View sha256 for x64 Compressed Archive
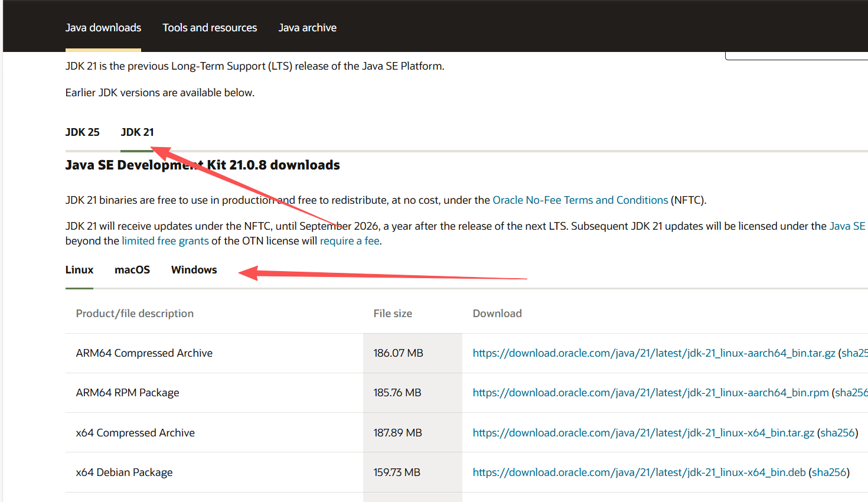 pos(837,433)
